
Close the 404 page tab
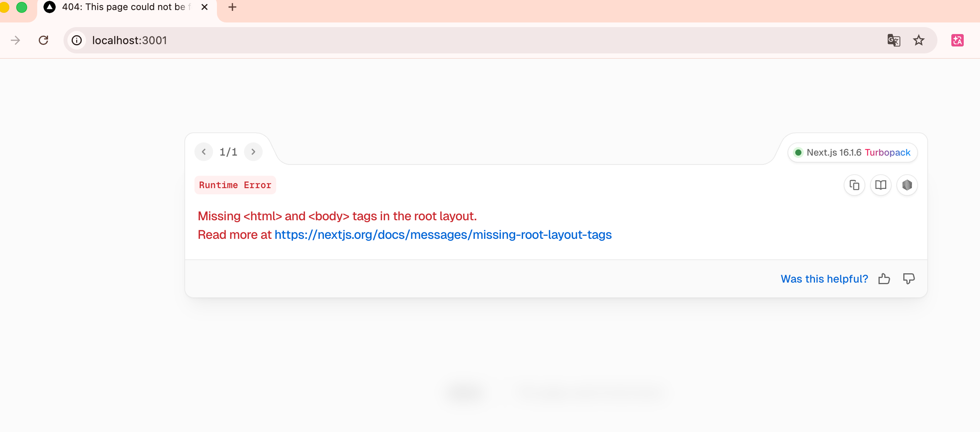pyautogui.click(x=205, y=7)
